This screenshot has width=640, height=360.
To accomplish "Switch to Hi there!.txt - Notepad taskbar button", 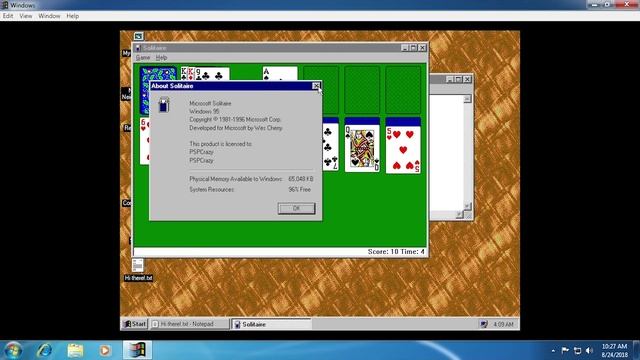I will 189,324.
